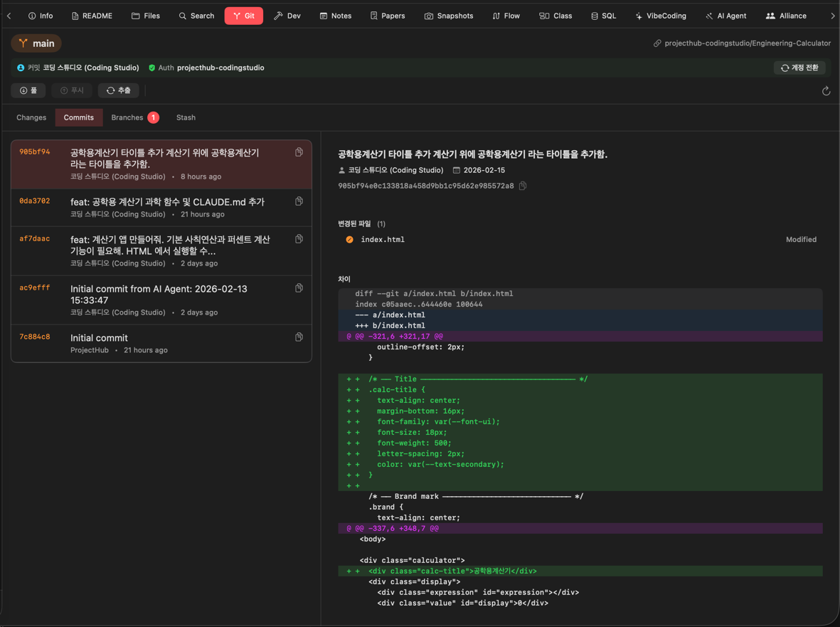Switch to the Changes tab
This screenshot has height=627, width=840.
[31, 117]
